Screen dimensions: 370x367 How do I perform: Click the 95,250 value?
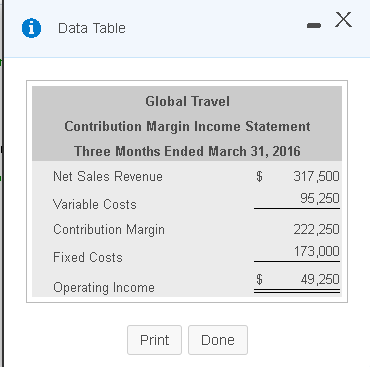coord(319,198)
